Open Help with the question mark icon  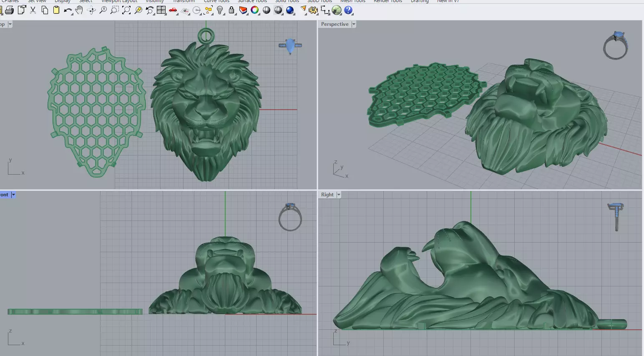click(348, 10)
